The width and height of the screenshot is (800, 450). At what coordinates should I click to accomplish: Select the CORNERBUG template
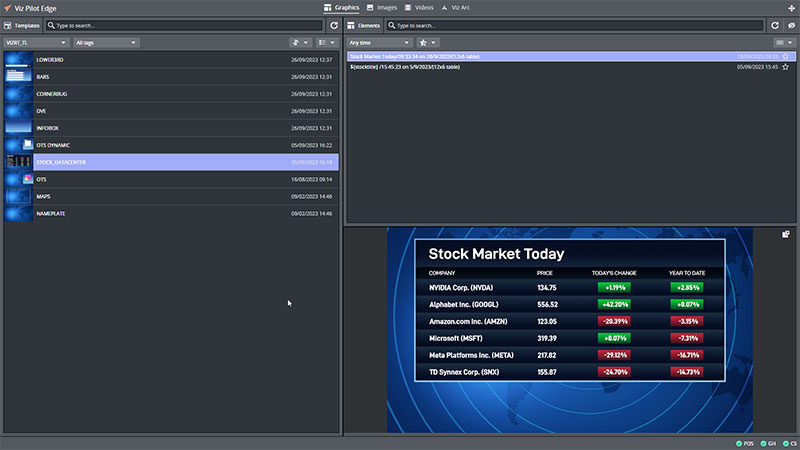click(x=171, y=94)
